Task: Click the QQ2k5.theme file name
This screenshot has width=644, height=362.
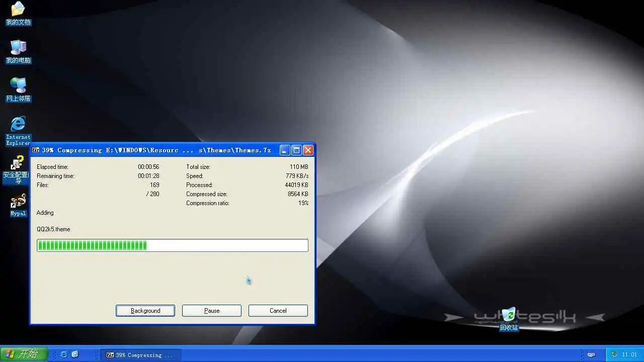Action: (53, 229)
